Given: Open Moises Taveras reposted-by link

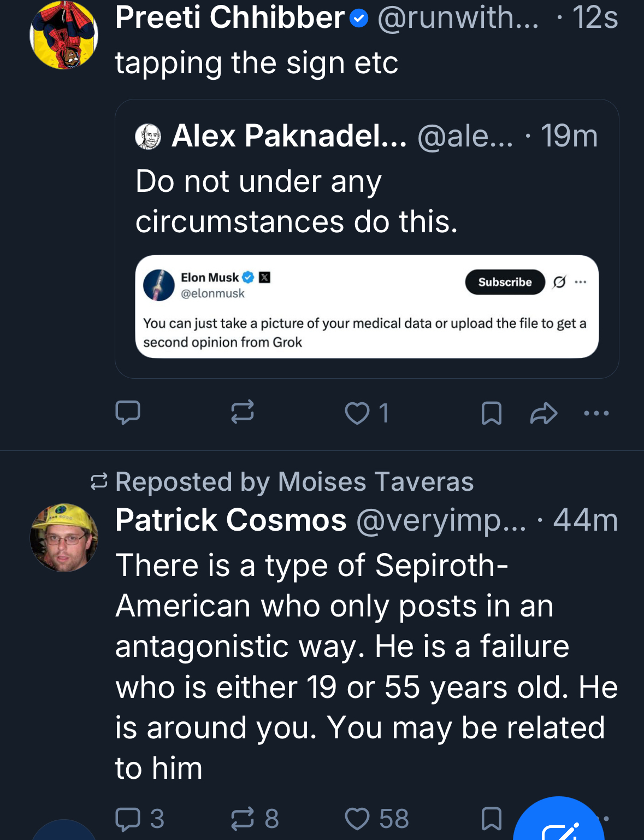Looking at the screenshot, I should 294,482.
